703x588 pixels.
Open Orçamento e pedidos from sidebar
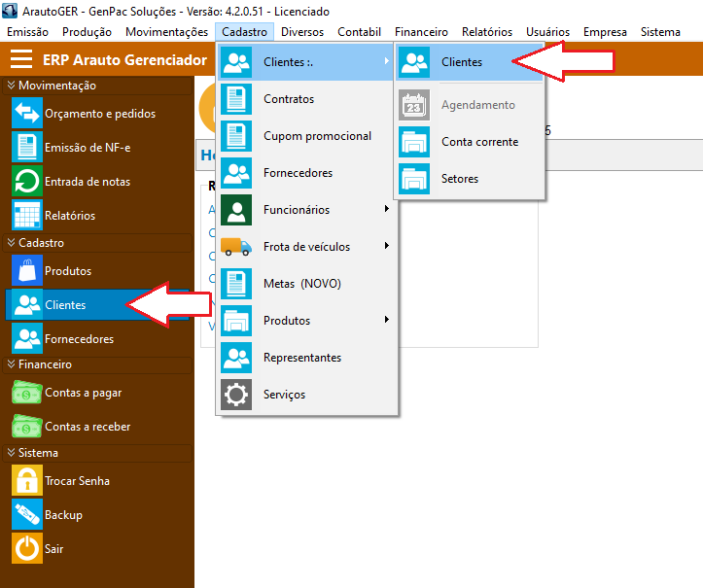(x=99, y=114)
